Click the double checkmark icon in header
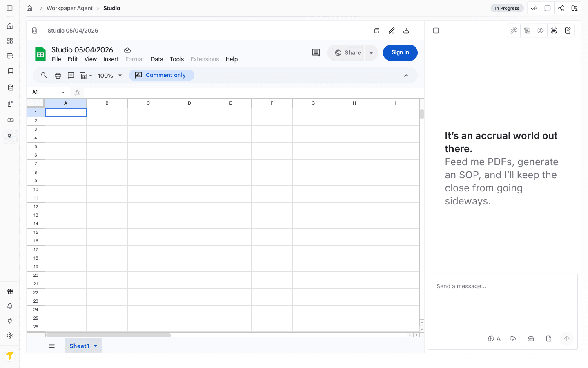The image size is (588, 368). pyautogui.click(x=534, y=8)
